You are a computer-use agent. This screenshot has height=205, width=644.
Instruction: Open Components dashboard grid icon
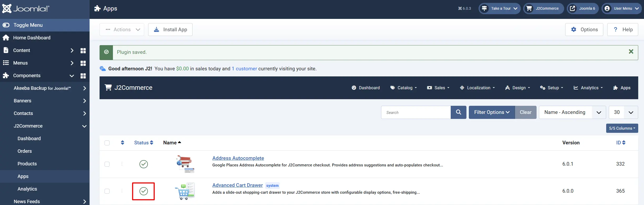point(83,76)
